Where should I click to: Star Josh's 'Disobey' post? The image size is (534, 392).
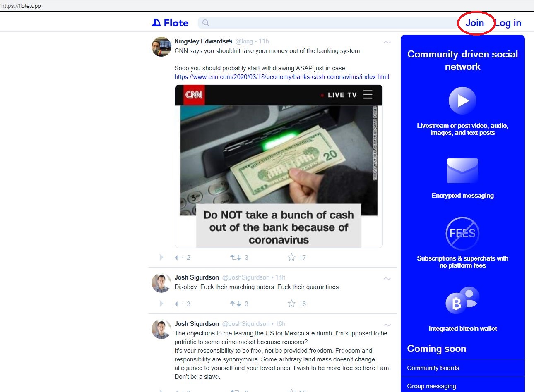tap(291, 304)
